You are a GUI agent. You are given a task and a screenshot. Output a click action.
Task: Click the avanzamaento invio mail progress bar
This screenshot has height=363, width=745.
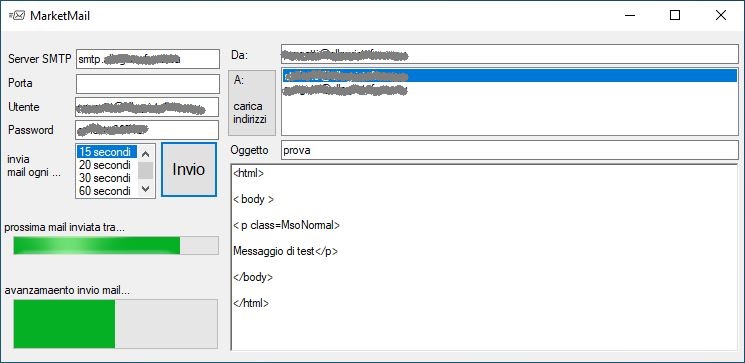[x=115, y=324]
